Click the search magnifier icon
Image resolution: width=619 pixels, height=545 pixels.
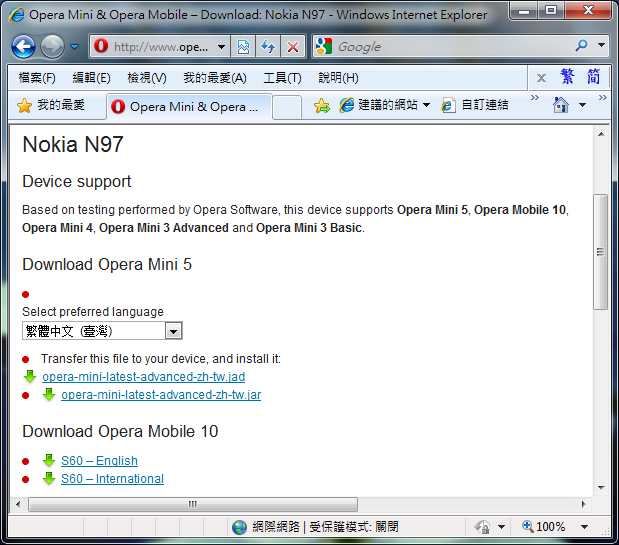582,46
